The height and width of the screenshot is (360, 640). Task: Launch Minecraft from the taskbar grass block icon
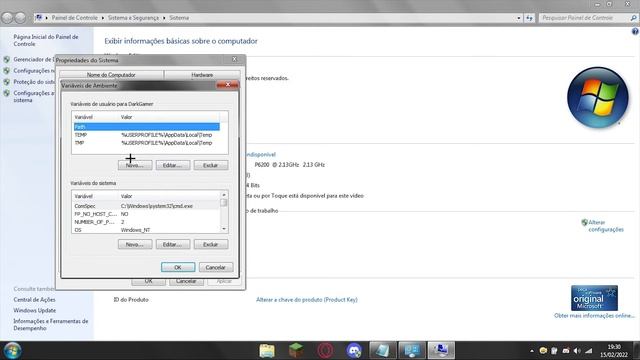click(x=296, y=351)
